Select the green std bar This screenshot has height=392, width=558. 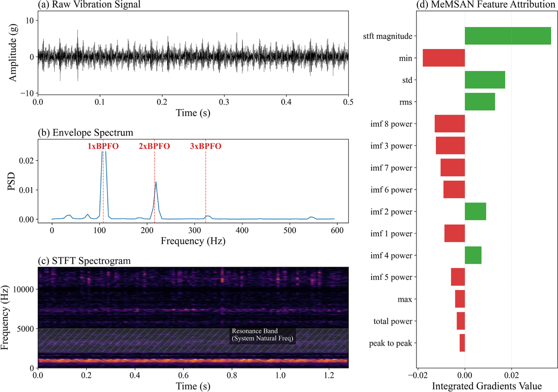(485, 80)
